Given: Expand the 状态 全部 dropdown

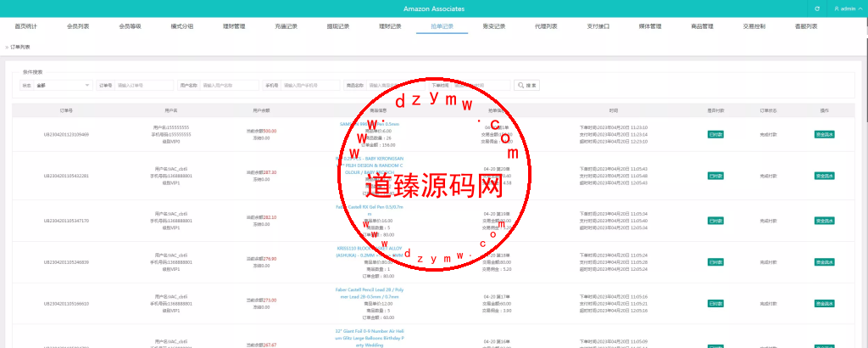Looking at the screenshot, I should coord(63,86).
